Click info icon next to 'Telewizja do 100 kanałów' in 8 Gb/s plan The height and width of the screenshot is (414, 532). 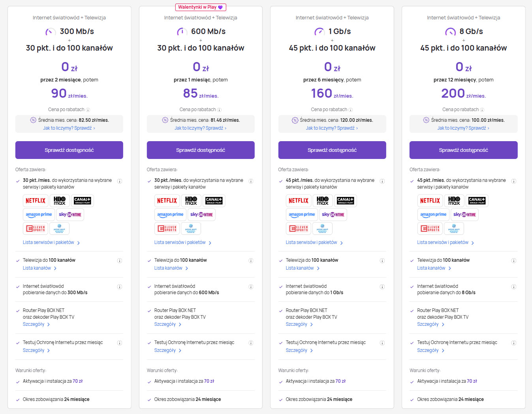(513, 261)
